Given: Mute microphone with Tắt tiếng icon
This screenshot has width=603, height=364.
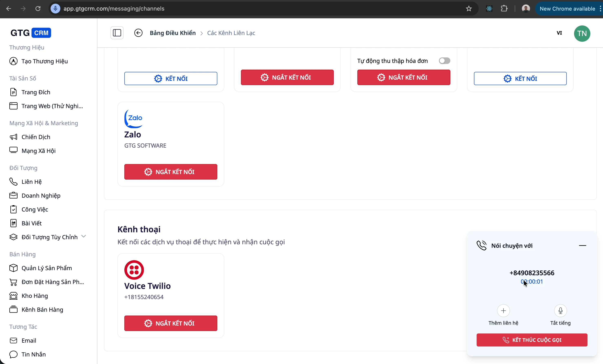Looking at the screenshot, I should (560, 311).
